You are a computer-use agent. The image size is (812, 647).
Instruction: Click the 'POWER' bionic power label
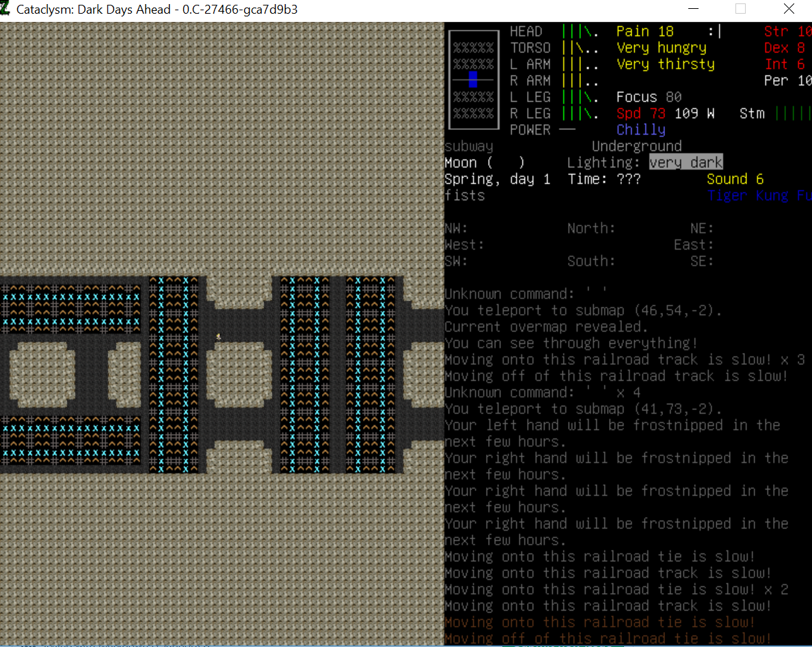[x=530, y=129]
